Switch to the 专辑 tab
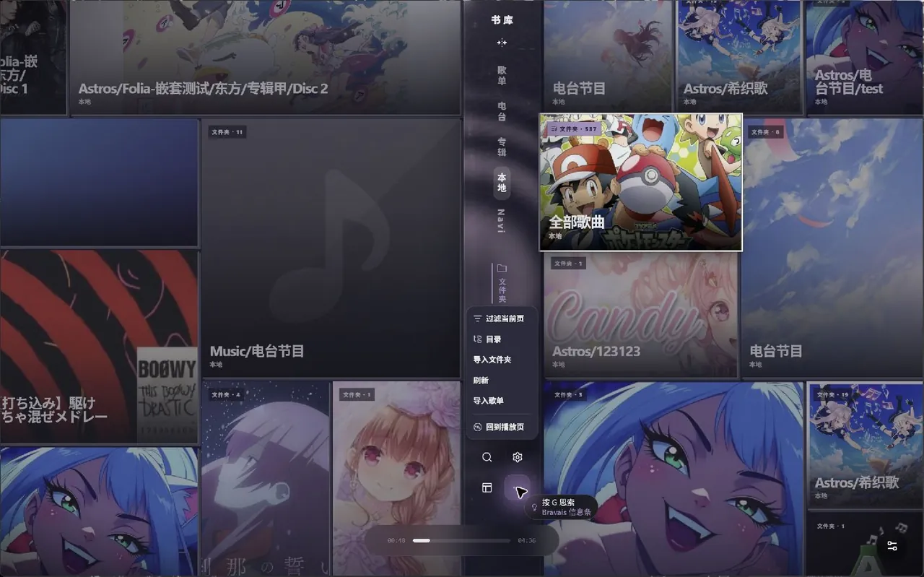Image resolution: width=924 pixels, height=577 pixels. [x=502, y=147]
